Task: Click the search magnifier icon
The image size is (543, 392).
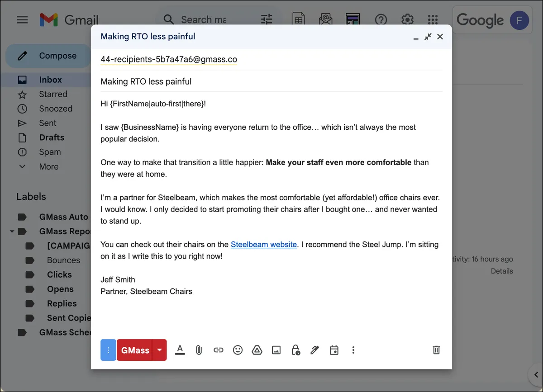Action: (x=169, y=19)
